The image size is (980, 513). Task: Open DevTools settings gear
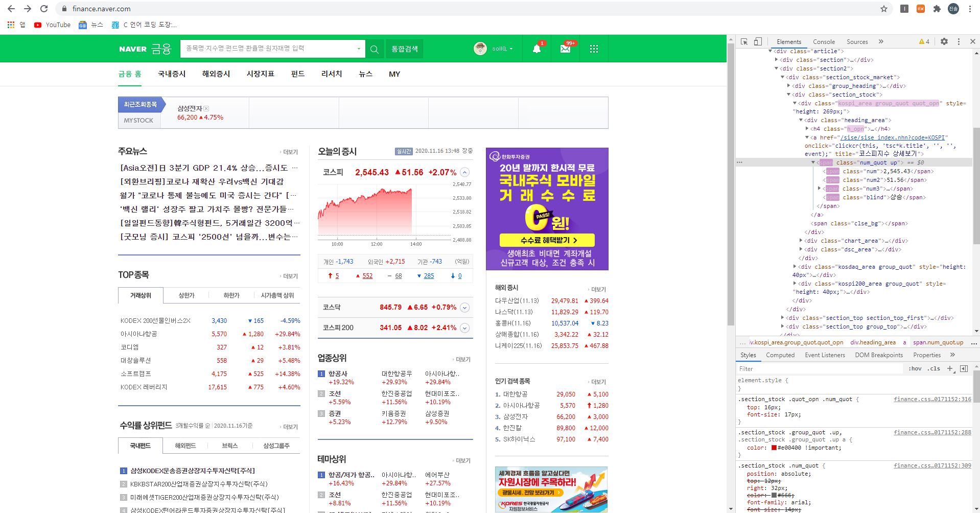(944, 42)
